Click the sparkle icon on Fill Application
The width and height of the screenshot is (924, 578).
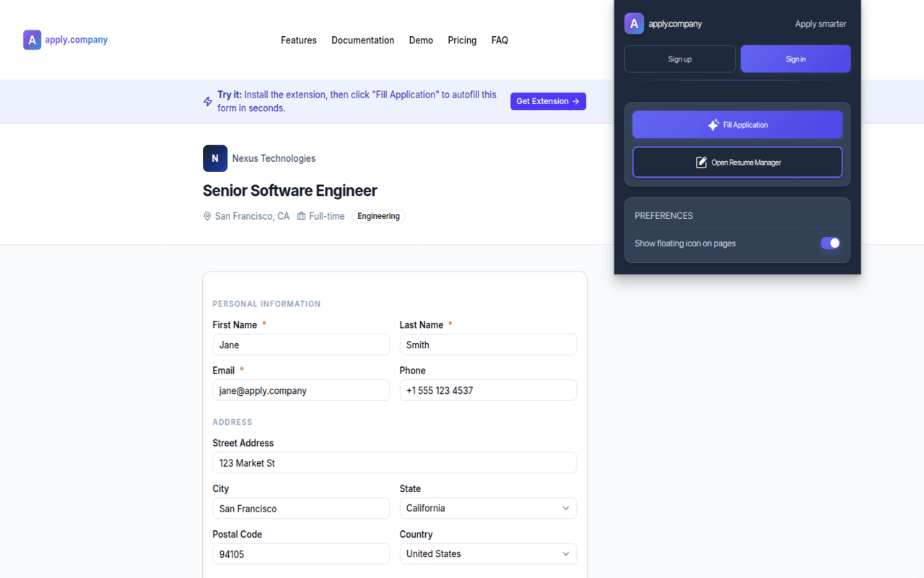[715, 124]
